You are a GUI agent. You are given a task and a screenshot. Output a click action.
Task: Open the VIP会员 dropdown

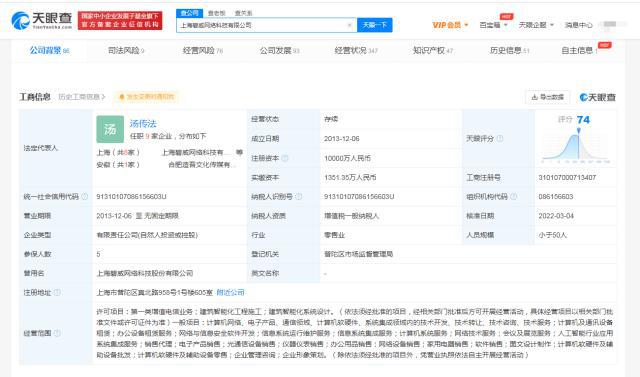[x=450, y=25]
